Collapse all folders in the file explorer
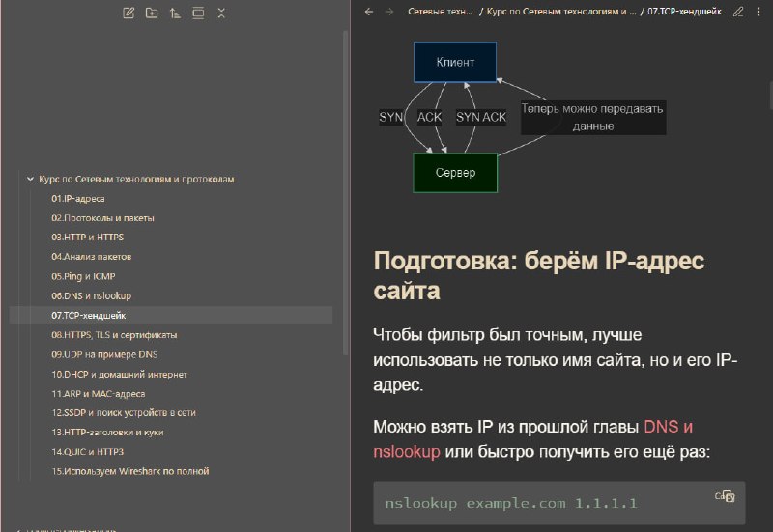The width and height of the screenshot is (773, 532). [221, 14]
